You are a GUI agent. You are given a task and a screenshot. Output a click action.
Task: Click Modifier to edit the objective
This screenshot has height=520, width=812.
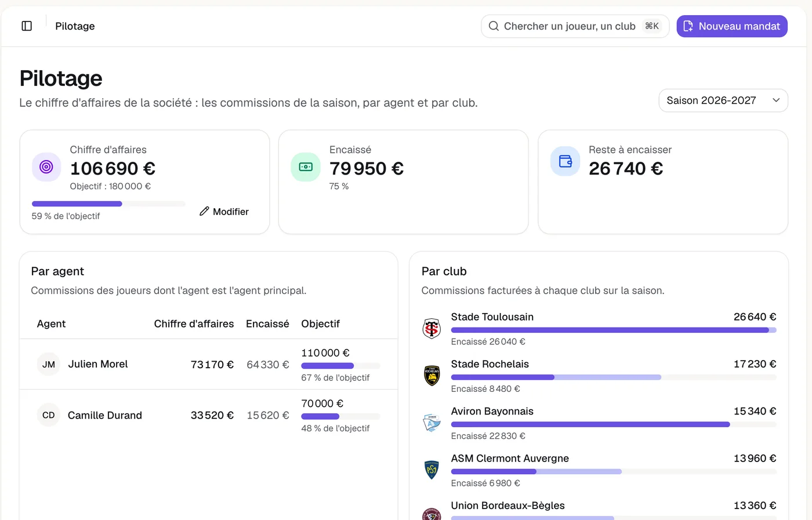(224, 212)
